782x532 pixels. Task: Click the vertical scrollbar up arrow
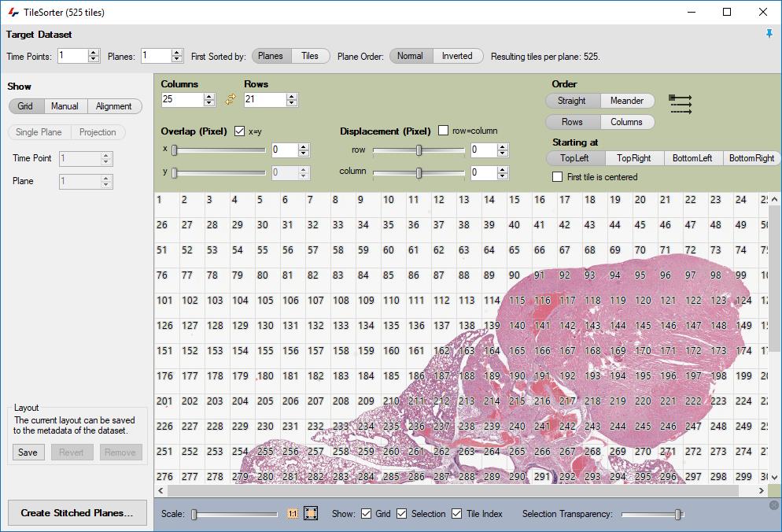774,199
